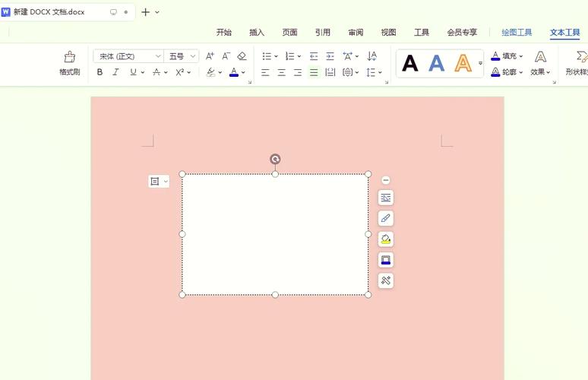Open the 工具 (Tools) tab
Viewport: 588px width, 380px height.
422,33
